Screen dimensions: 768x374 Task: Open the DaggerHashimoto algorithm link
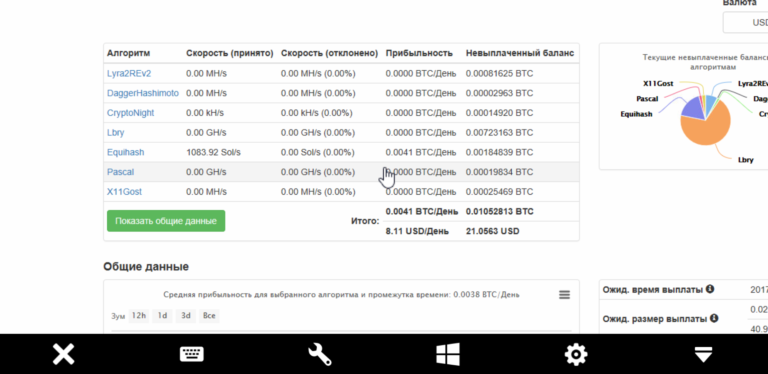143,93
